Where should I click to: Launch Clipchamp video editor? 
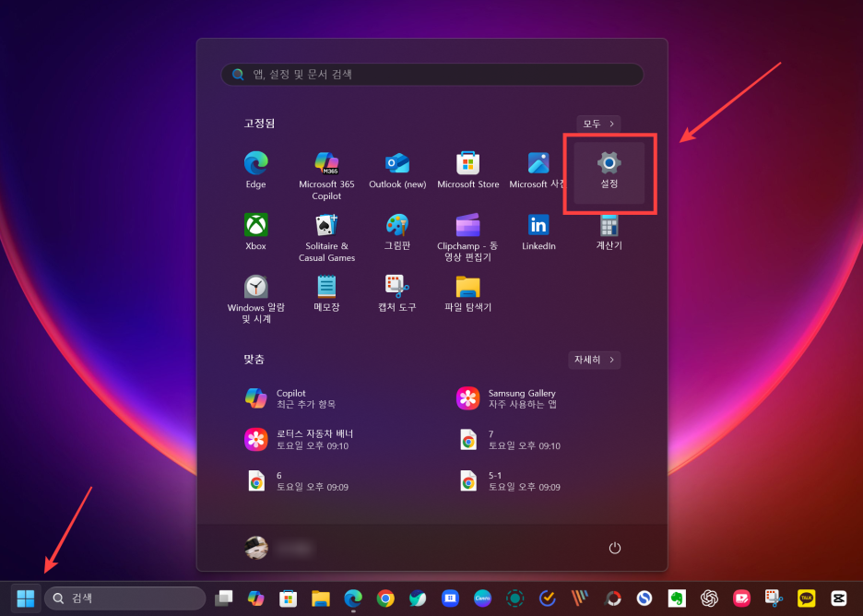pyautogui.click(x=467, y=237)
